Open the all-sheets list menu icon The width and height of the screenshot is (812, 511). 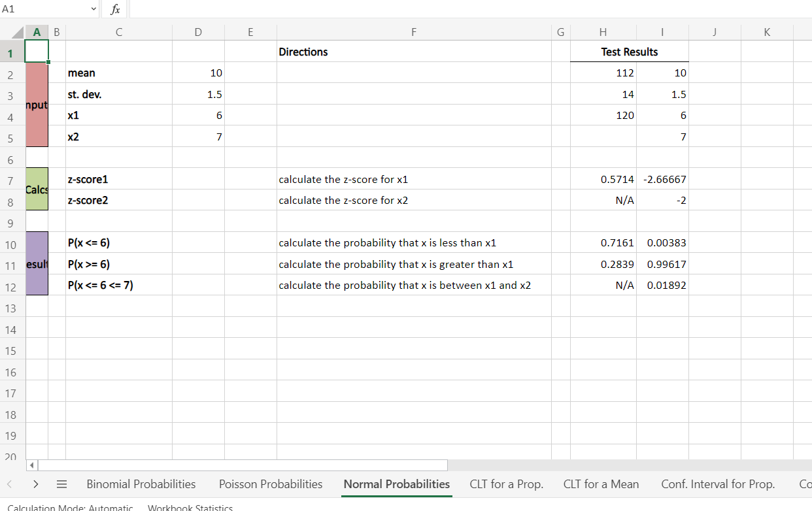point(61,484)
